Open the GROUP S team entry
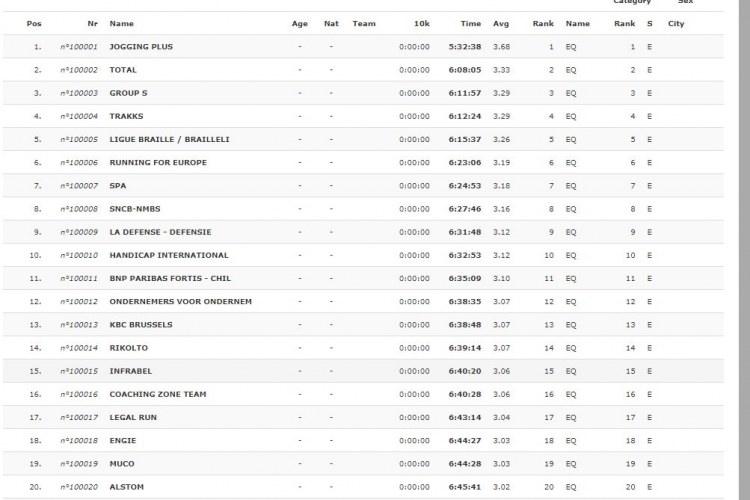Viewport: 750px width, 500px height. click(x=128, y=93)
